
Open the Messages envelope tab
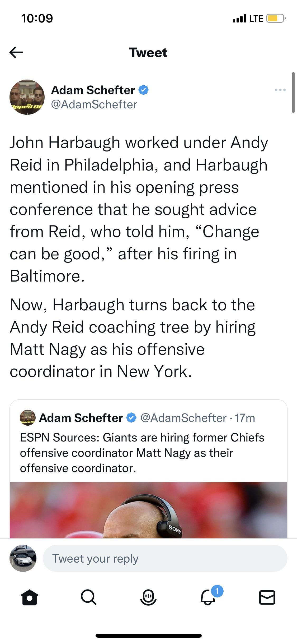click(x=267, y=597)
